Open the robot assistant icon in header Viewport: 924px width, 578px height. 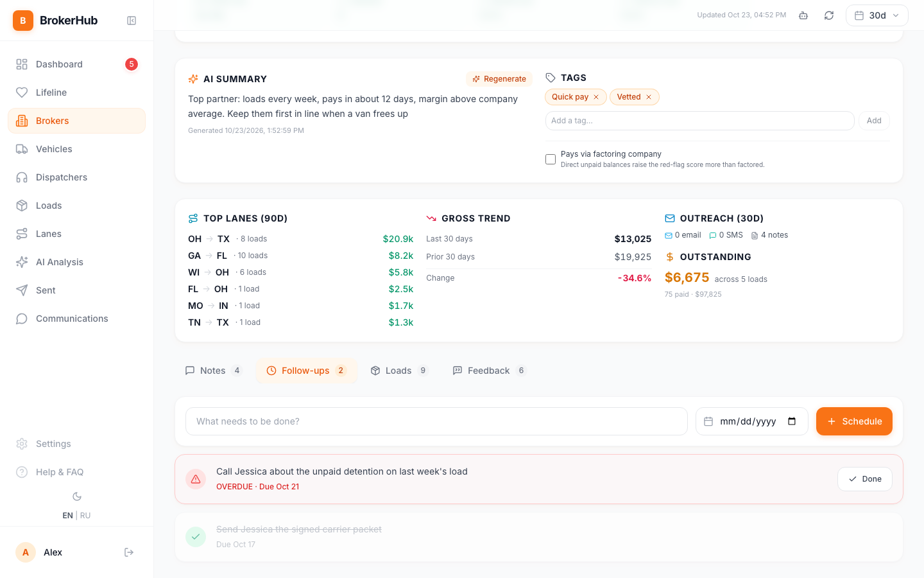coord(803,15)
